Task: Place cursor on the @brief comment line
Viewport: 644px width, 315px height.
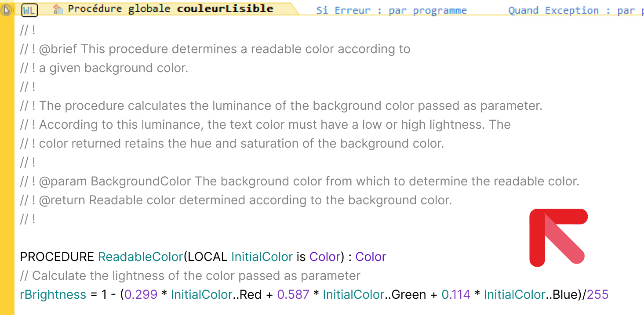Action: (215, 49)
